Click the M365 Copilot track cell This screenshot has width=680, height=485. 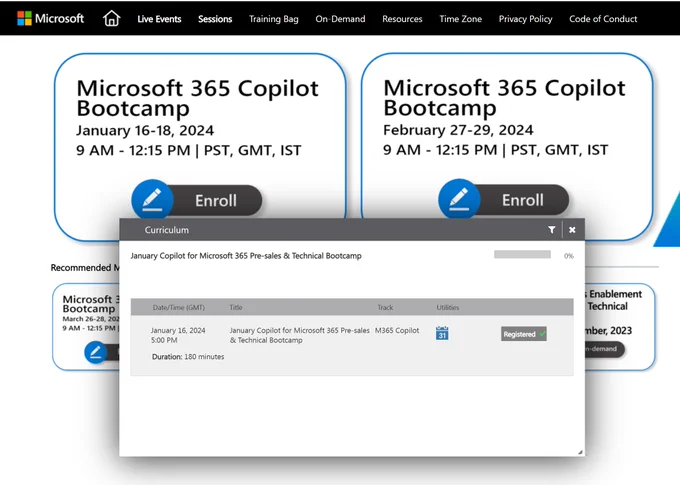tap(397, 330)
